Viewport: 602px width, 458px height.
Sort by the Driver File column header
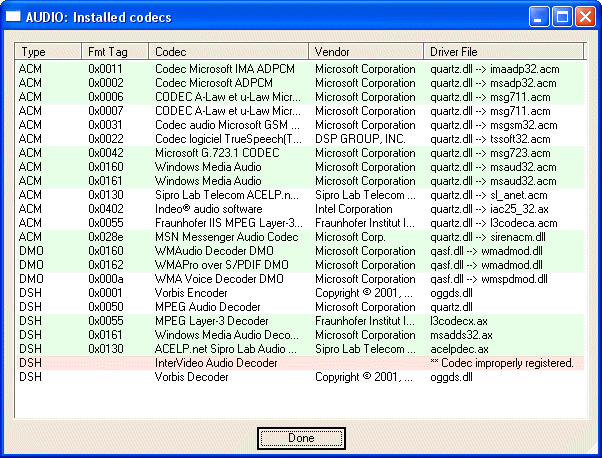point(503,51)
